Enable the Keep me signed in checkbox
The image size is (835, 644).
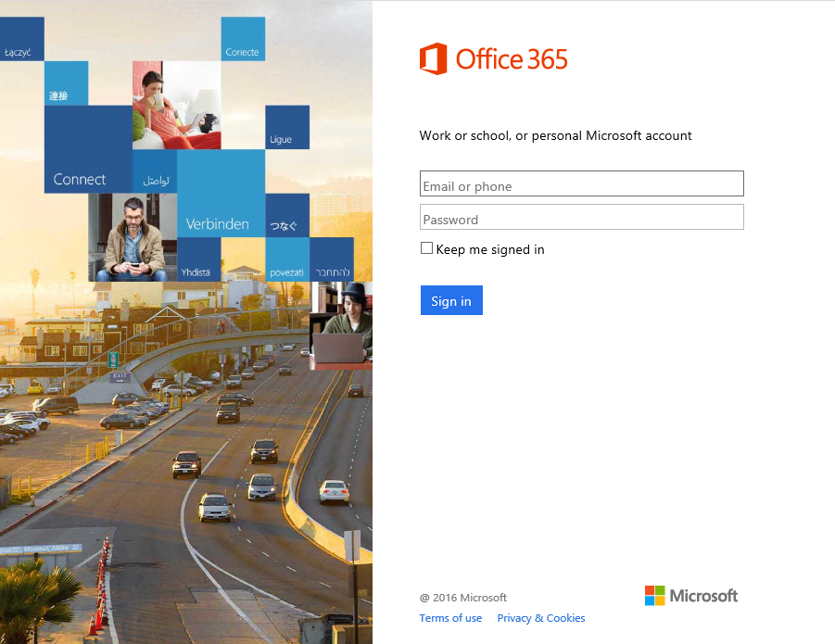tap(426, 248)
